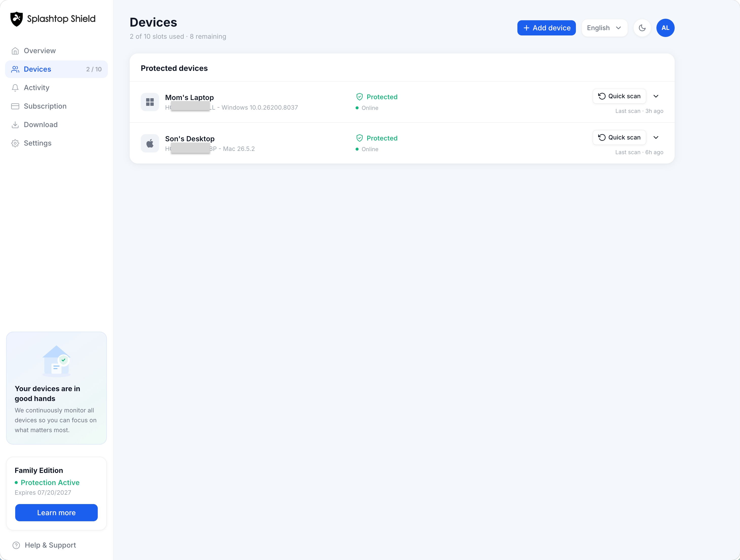The width and height of the screenshot is (740, 560).
Task: Click the Subscription card icon
Action: click(15, 106)
